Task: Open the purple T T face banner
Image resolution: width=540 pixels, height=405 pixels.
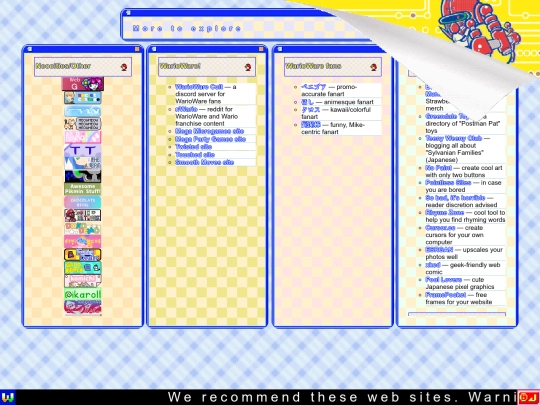Action: 83,150
